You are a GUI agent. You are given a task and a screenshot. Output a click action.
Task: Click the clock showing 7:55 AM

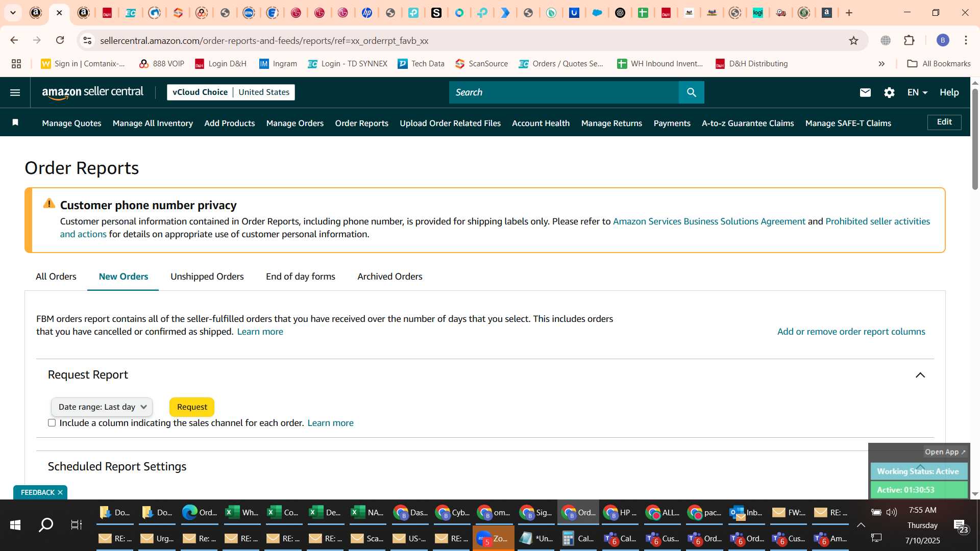923,510
